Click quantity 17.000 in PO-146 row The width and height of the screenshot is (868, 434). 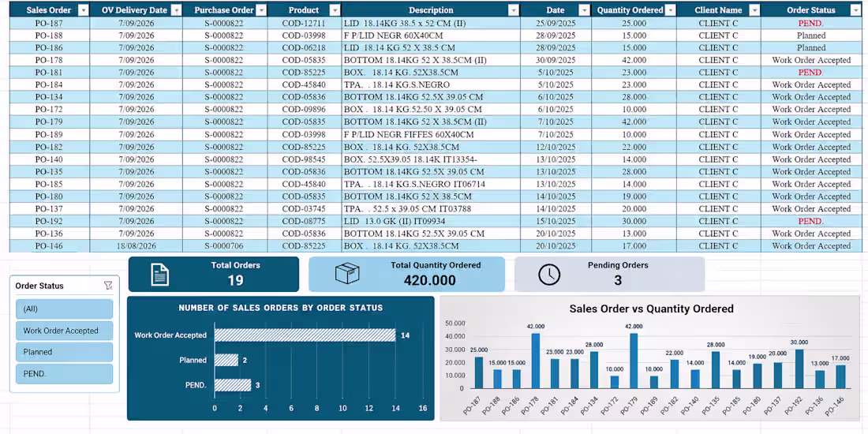(x=634, y=245)
